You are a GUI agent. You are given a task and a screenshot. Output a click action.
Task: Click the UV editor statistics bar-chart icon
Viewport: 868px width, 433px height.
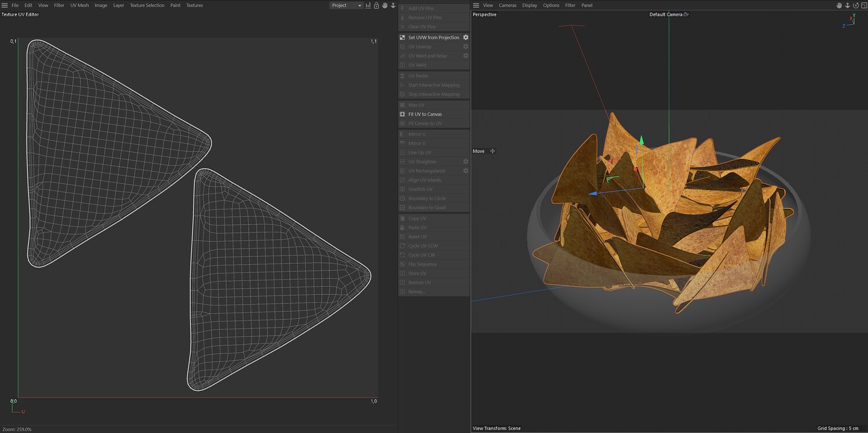pos(368,5)
